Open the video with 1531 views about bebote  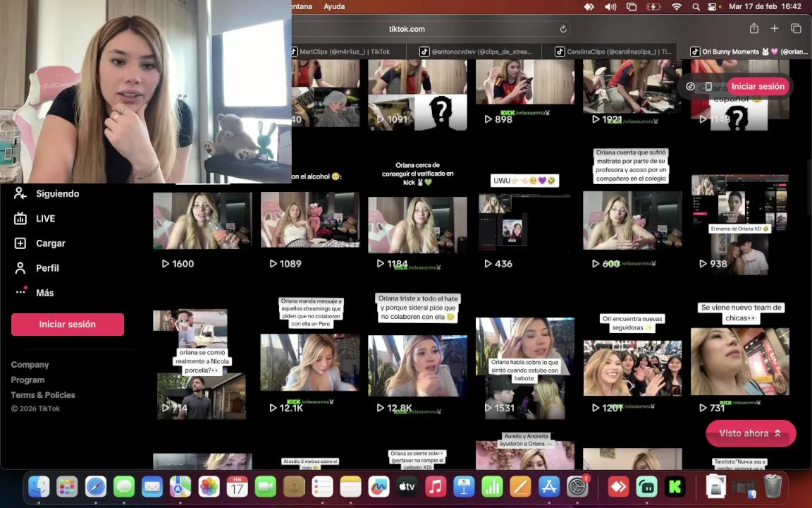(x=524, y=368)
